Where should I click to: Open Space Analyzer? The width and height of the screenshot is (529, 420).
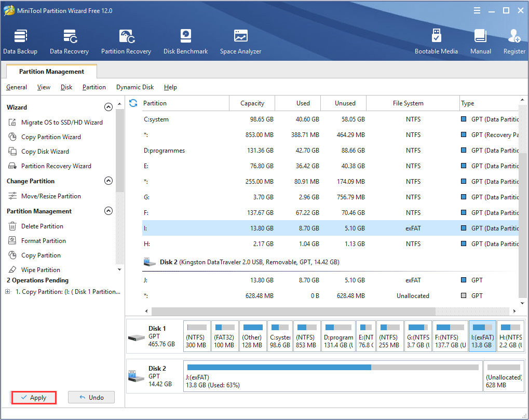(240, 42)
